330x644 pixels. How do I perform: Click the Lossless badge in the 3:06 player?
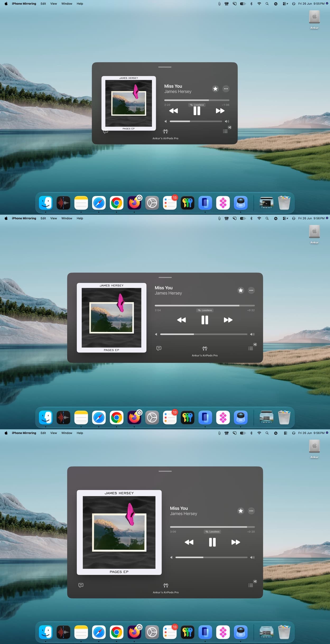[212, 532]
